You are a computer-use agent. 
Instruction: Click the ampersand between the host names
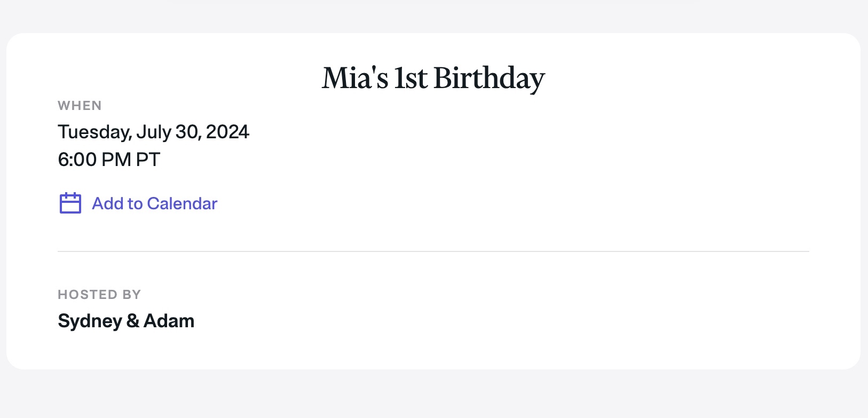click(x=133, y=321)
